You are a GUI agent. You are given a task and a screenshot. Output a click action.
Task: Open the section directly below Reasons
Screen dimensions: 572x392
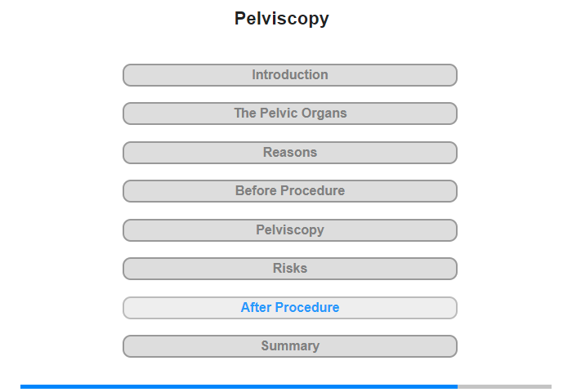289,191
